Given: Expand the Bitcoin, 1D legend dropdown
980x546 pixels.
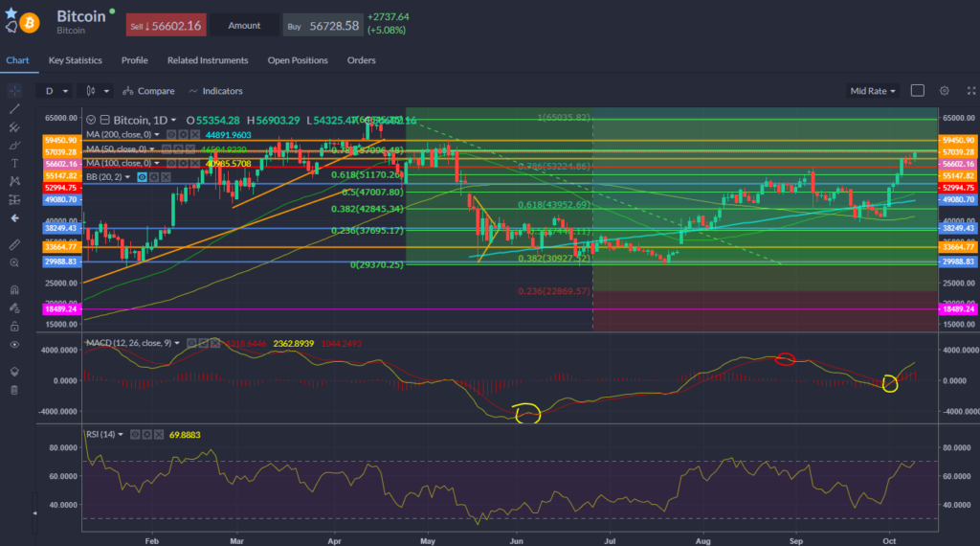Looking at the screenshot, I should click(x=173, y=120).
